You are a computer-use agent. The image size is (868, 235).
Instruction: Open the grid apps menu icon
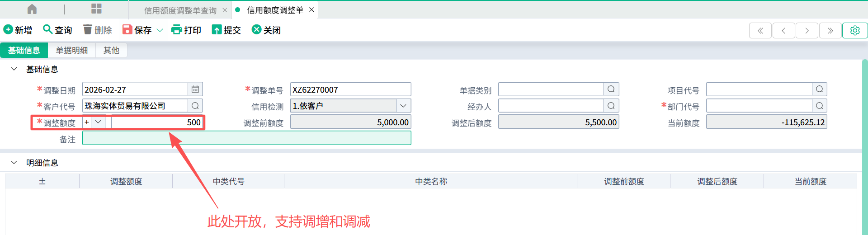point(96,9)
